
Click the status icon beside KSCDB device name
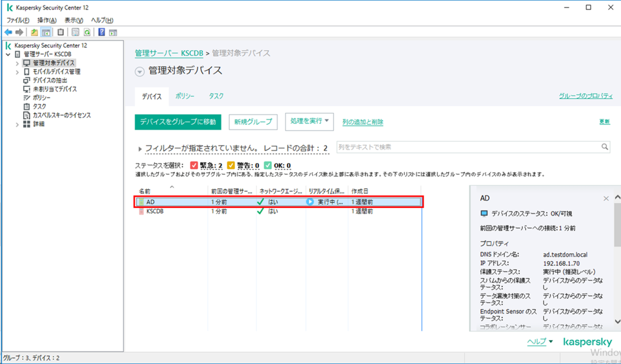pos(141,211)
